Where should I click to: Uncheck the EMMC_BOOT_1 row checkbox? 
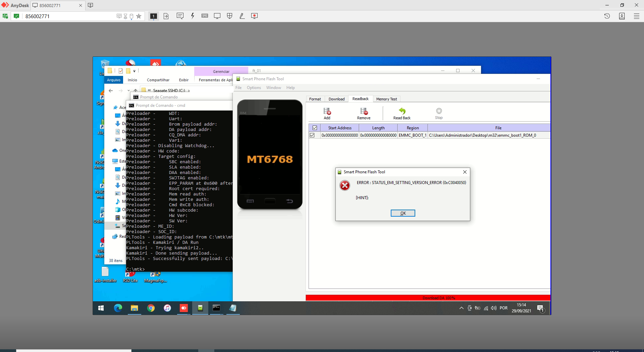pyautogui.click(x=312, y=135)
